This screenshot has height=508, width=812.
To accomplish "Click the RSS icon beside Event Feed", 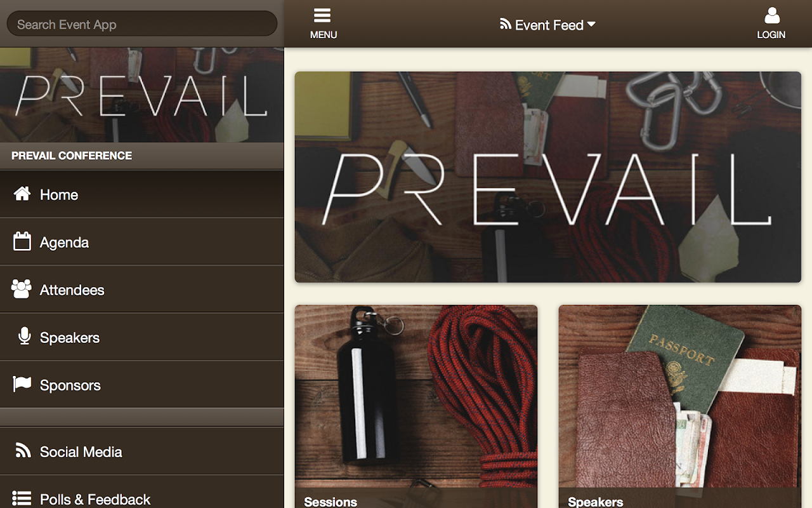I will 506,24.
